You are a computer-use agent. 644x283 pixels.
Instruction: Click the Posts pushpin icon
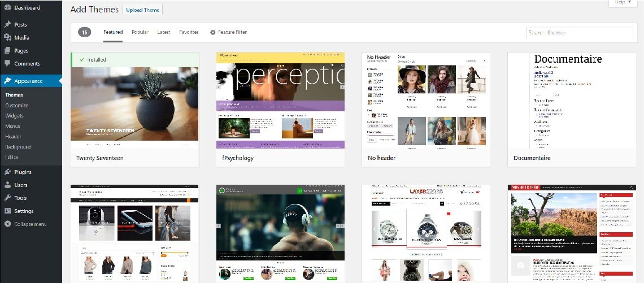point(7,25)
